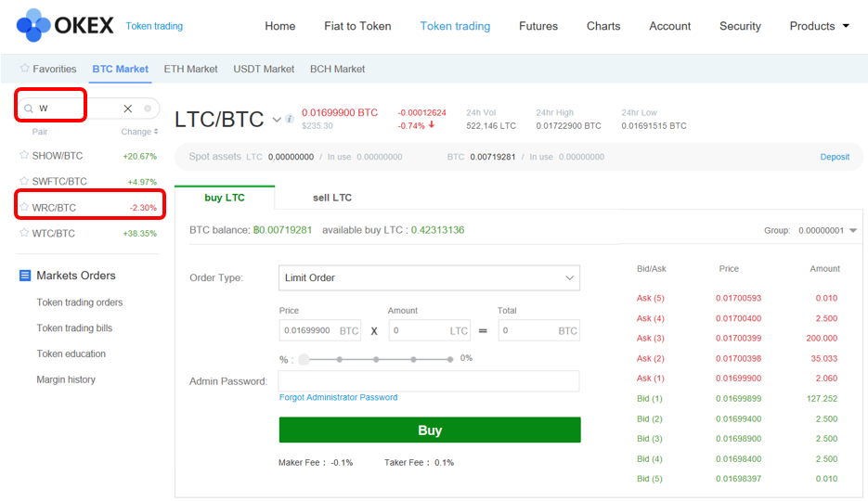Click the percent slider handle
The height and width of the screenshot is (501, 868).
click(x=304, y=359)
